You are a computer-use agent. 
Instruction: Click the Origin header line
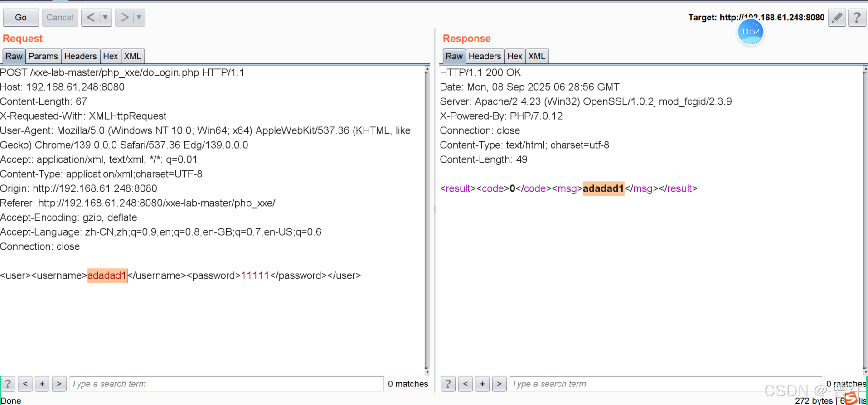[x=78, y=188]
